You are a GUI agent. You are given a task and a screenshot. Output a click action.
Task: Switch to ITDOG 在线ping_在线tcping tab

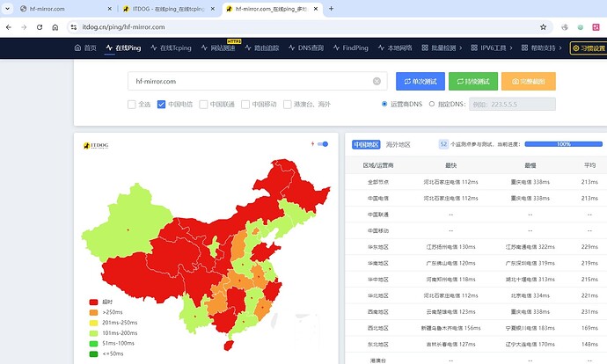pos(169,9)
